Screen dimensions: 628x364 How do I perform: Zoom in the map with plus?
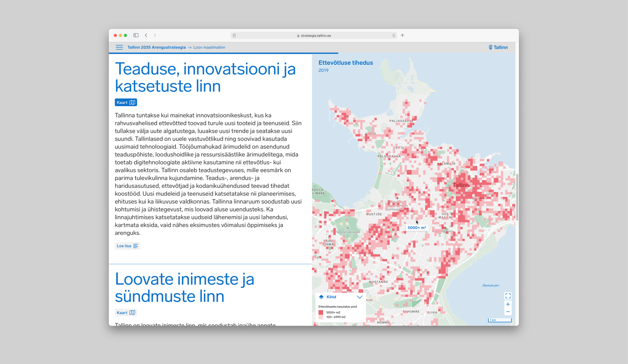(508, 304)
